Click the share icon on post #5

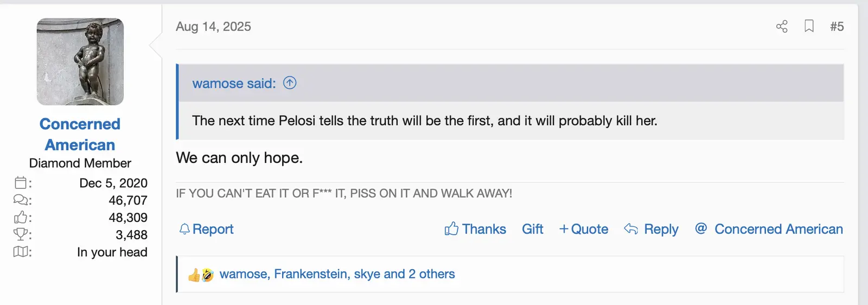click(x=782, y=27)
